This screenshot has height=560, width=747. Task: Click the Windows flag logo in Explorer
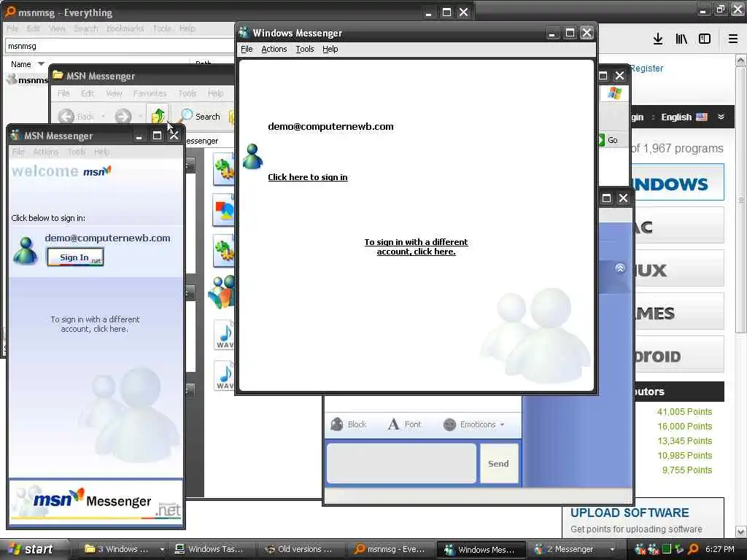pos(614,93)
